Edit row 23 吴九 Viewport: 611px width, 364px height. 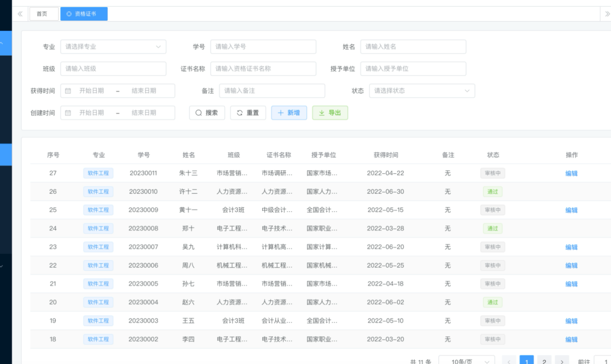(x=572, y=247)
